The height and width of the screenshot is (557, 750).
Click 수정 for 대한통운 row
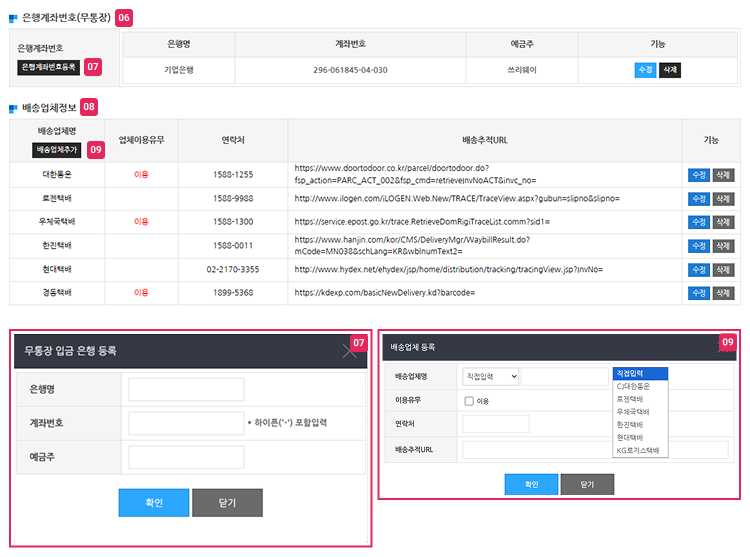(699, 175)
